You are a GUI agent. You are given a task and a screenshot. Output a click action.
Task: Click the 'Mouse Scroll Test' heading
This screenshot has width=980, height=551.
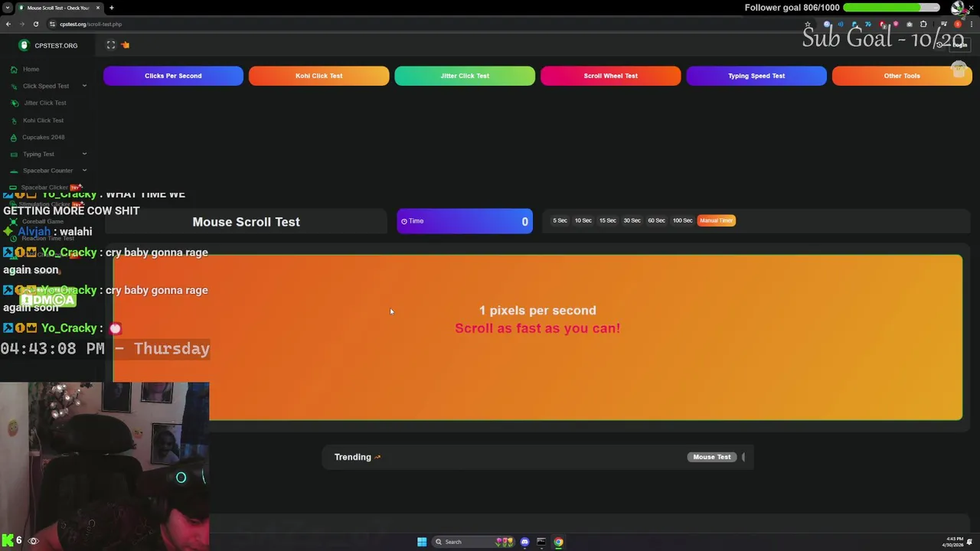246,222
